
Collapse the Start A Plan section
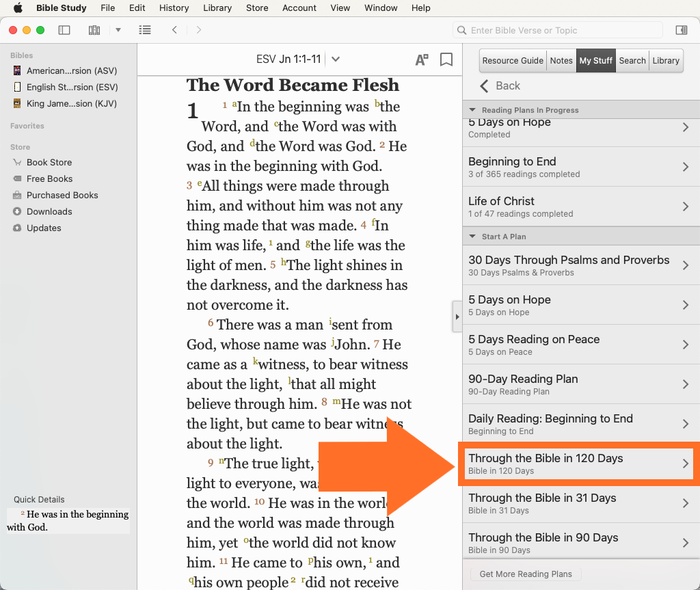pos(472,237)
